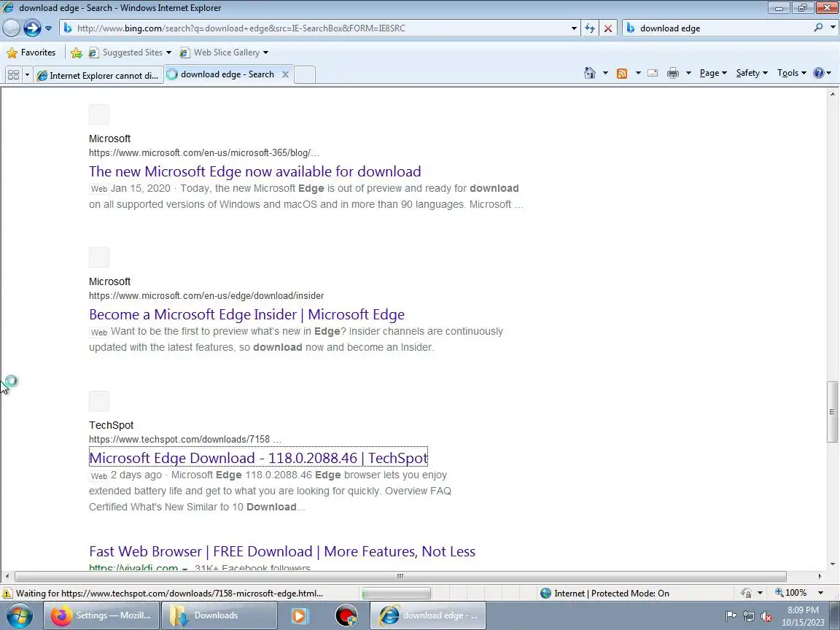The height and width of the screenshot is (630, 840).
Task: Switch to Firefox 'Settings — Mozill...' taskbar item
Action: (101, 615)
